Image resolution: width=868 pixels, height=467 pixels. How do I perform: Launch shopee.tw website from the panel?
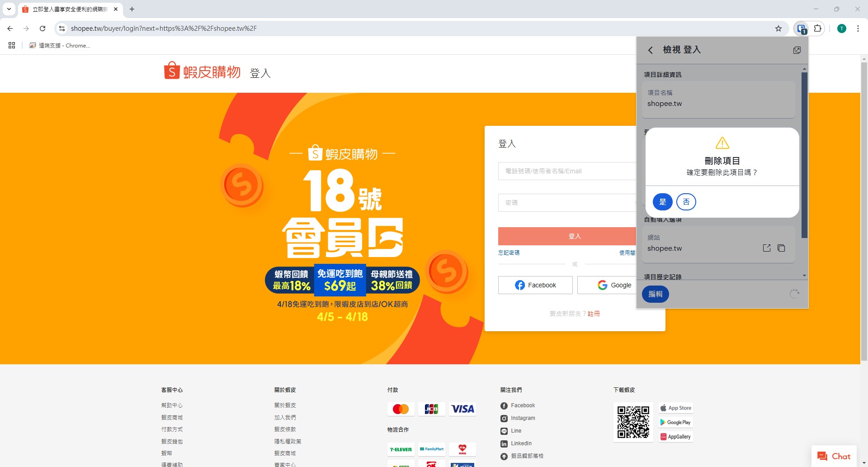[x=766, y=248]
